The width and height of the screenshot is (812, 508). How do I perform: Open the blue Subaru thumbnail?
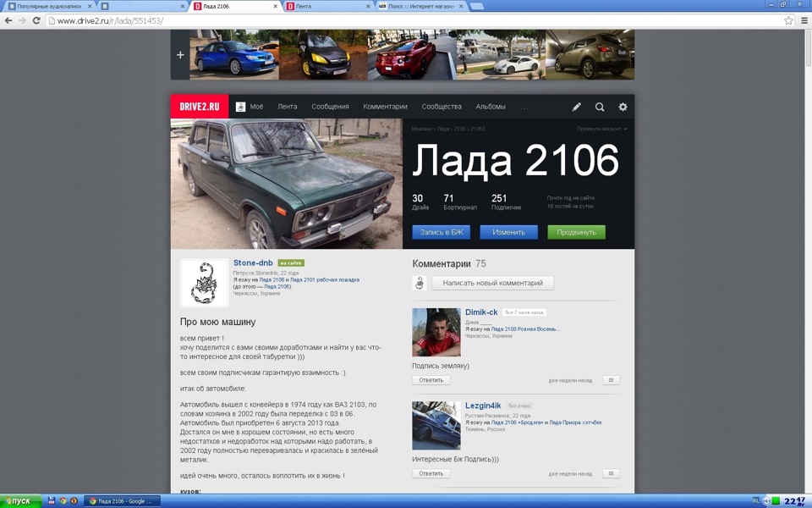click(234, 54)
